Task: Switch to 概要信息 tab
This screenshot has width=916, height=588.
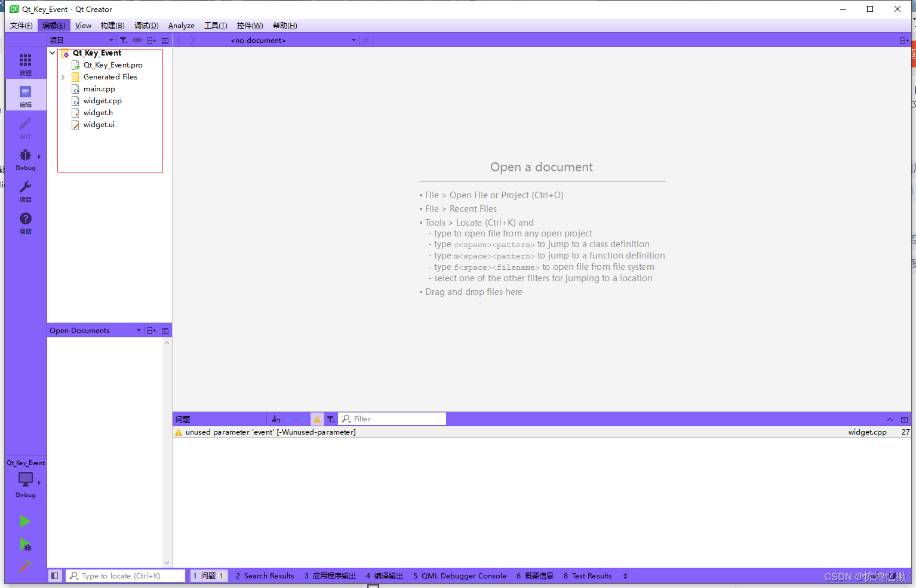Action: [x=535, y=576]
